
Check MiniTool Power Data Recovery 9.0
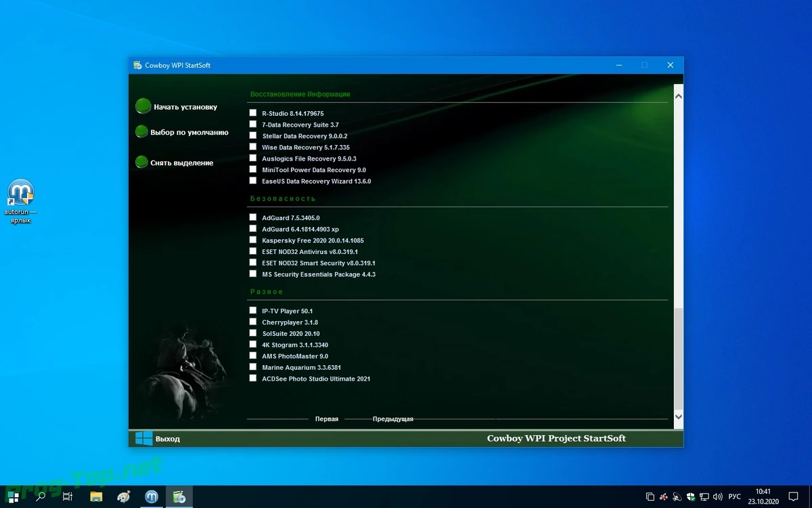coord(253,169)
